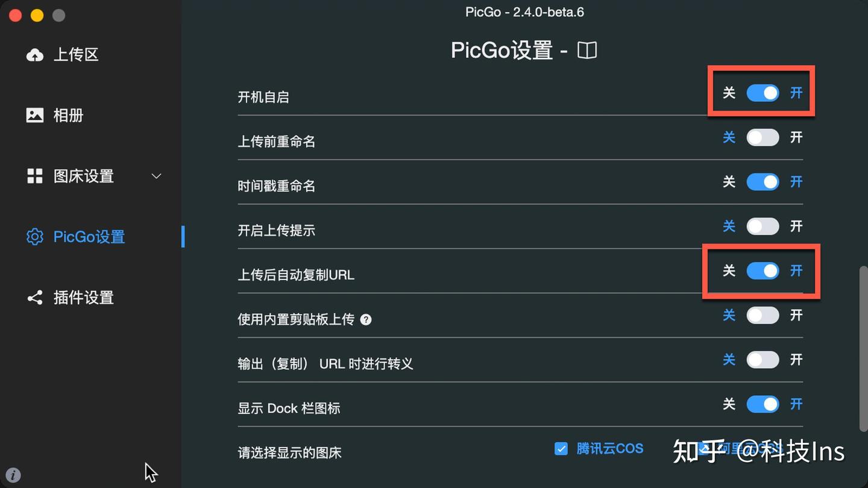The width and height of the screenshot is (868, 488).
Task: Click the 插件设置 share icon
Action: click(34, 298)
